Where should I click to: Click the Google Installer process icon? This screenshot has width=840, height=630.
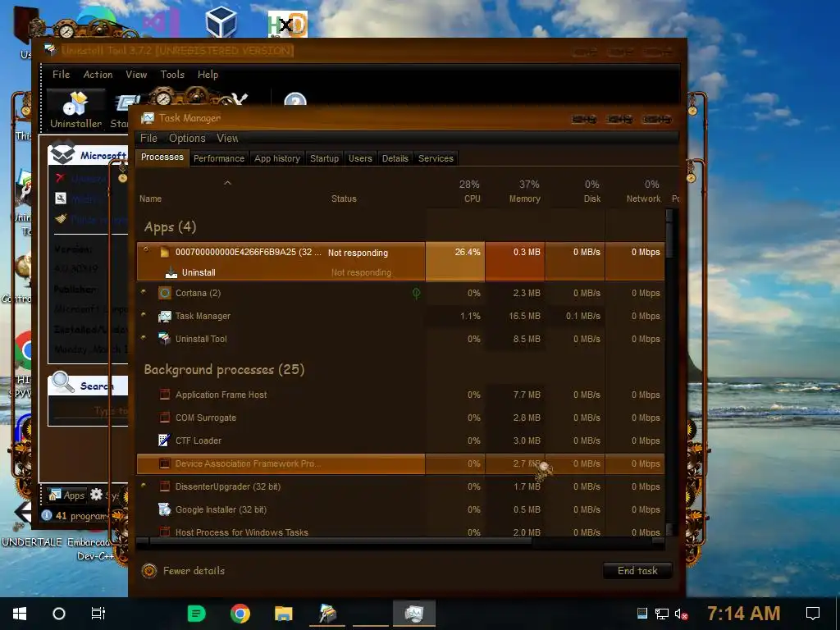coord(164,509)
